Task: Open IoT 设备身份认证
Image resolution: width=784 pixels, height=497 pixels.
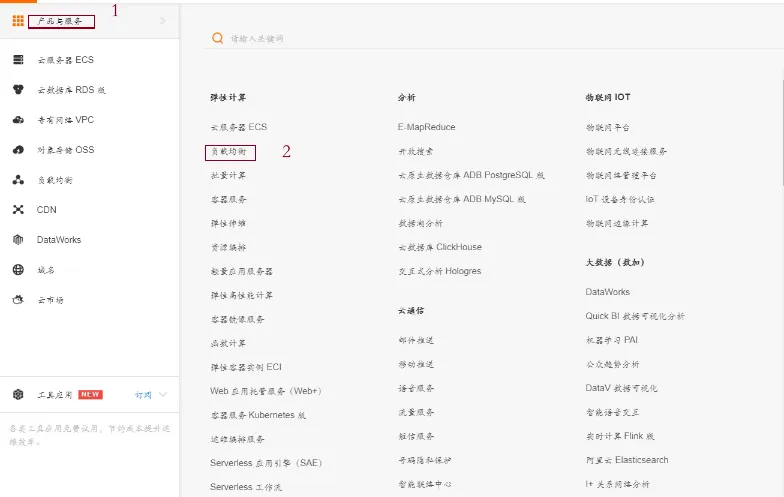Action: (x=620, y=199)
